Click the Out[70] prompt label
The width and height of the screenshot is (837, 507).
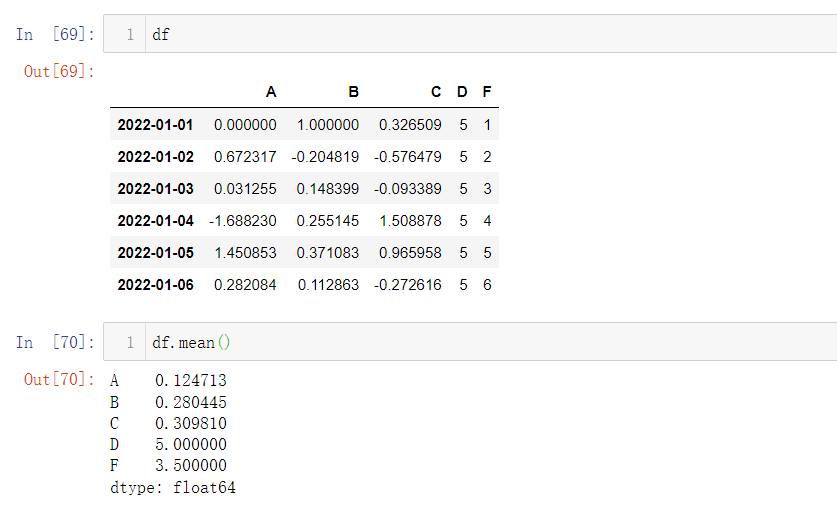[59, 379]
